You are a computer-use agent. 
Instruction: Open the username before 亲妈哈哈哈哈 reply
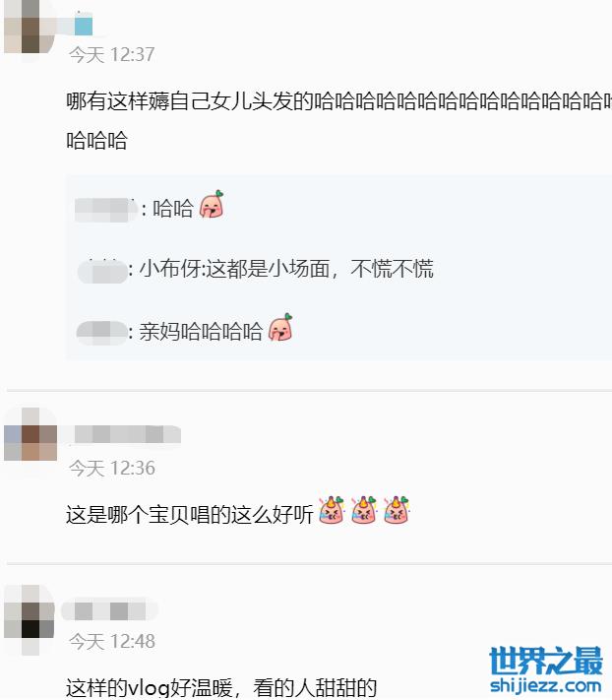click(102, 333)
